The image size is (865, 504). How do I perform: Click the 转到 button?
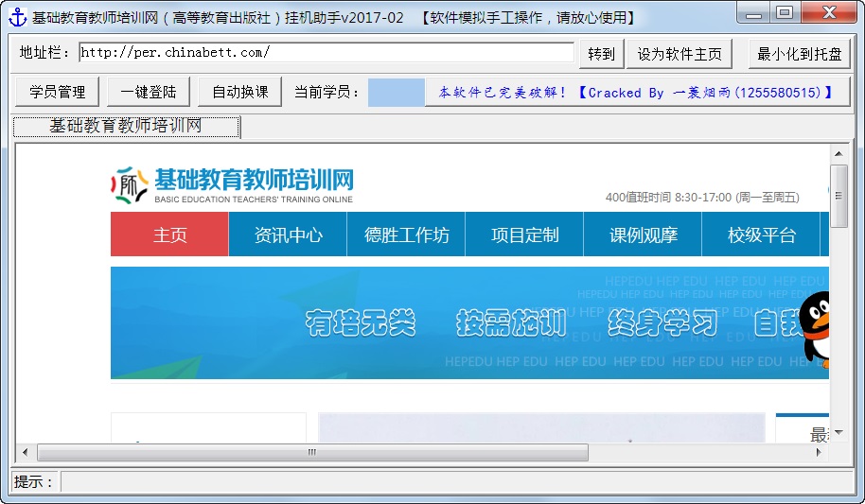pos(601,54)
